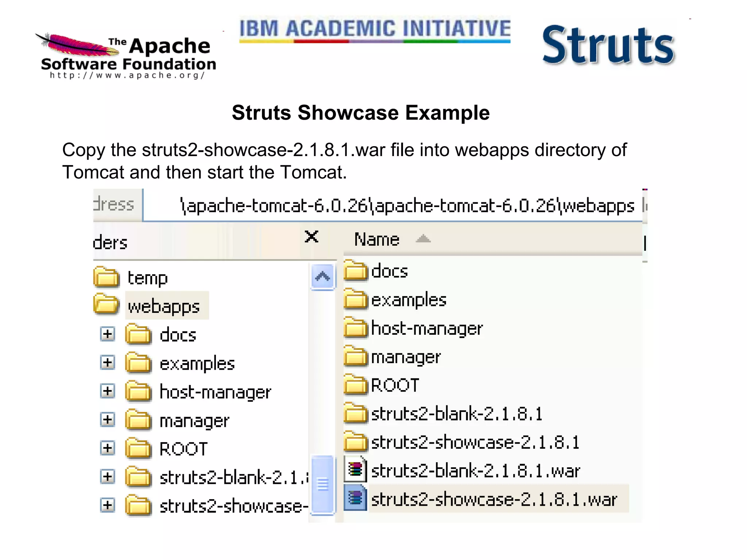Click the folders pane scrollbar thumb
The width and height of the screenshot is (747, 560).
point(323,485)
